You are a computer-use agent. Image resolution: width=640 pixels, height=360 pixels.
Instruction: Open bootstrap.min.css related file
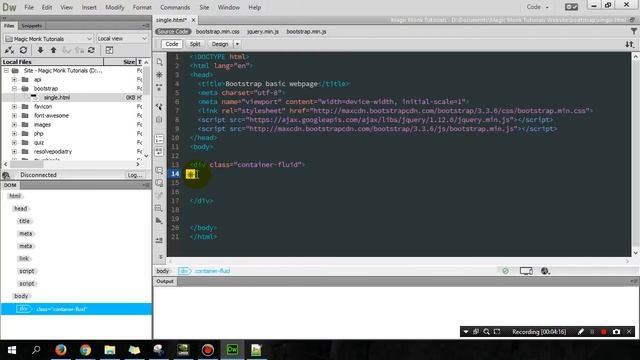pyautogui.click(x=218, y=31)
